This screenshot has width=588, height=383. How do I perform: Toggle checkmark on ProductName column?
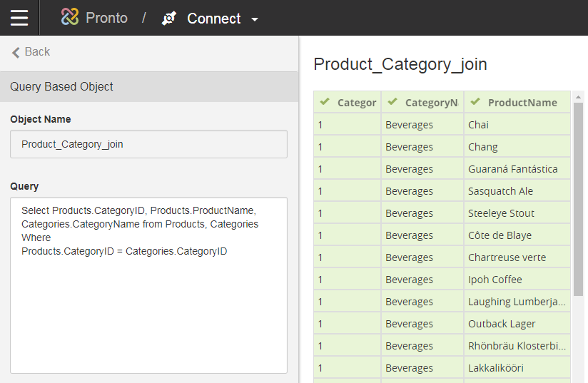pos(475,102)
